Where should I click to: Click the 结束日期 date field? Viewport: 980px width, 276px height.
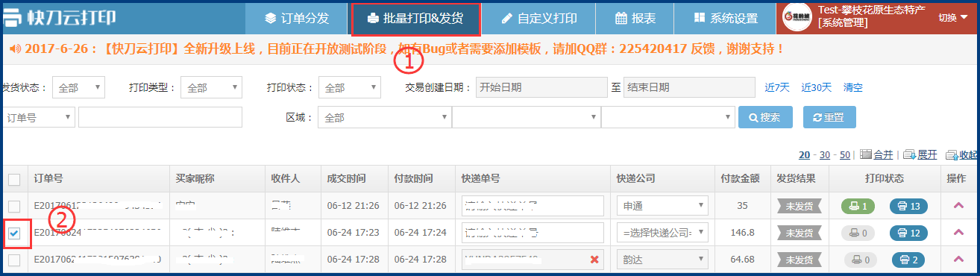(689, 87)
